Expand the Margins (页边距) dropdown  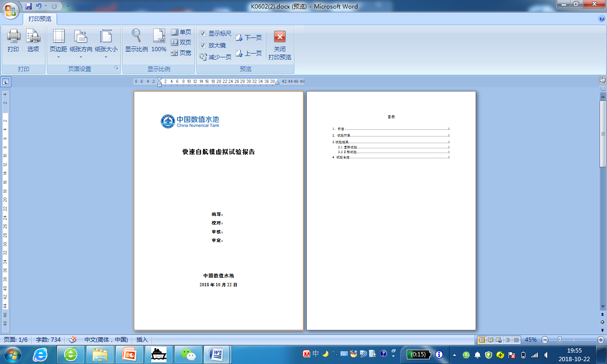[x=58, y=57]
